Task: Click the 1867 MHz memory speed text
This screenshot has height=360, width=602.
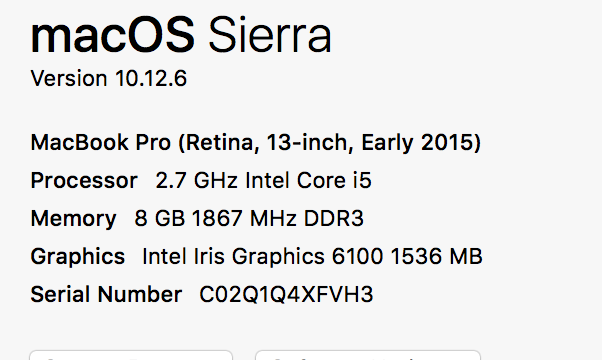Action: point(244,218)
